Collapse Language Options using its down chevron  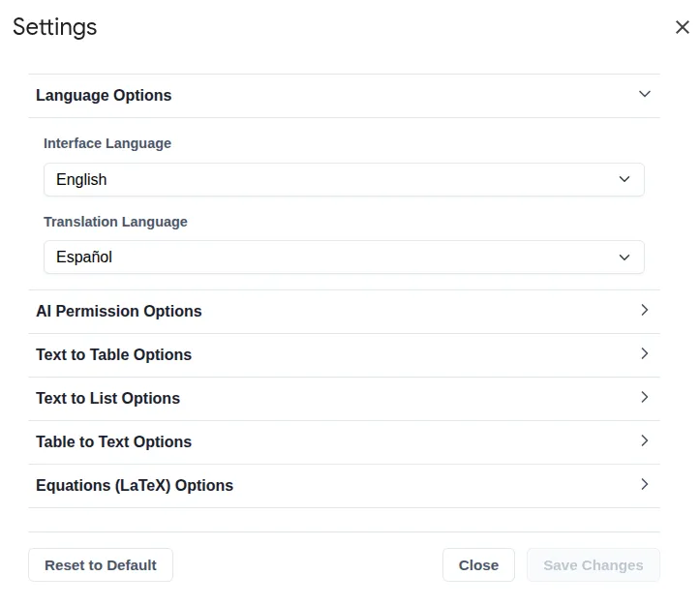(644, 94)
